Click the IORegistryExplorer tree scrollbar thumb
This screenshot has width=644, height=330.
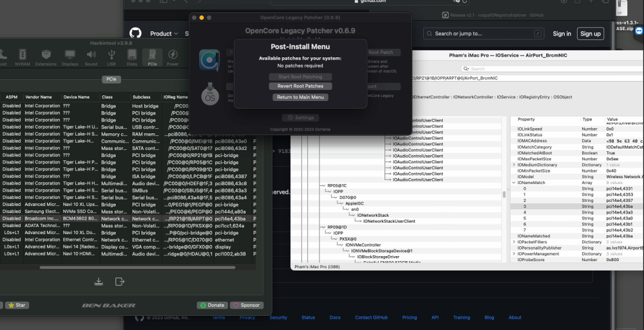coord(504,194)
